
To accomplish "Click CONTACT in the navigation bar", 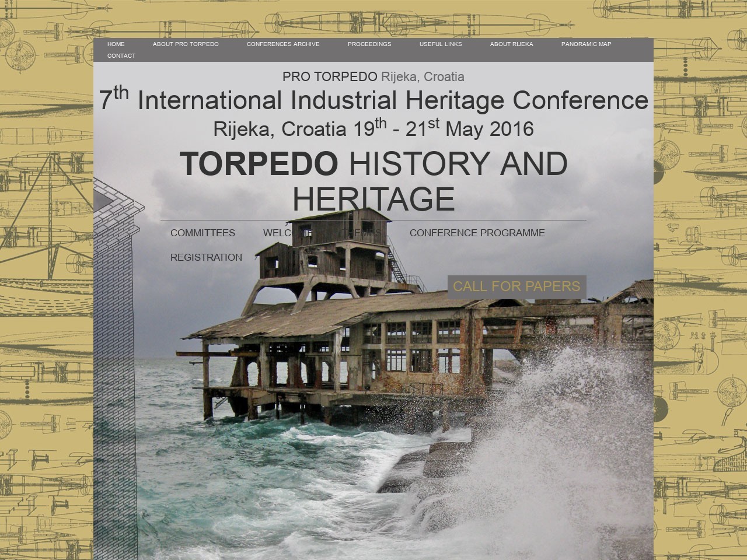I will [x=121, y=56].
